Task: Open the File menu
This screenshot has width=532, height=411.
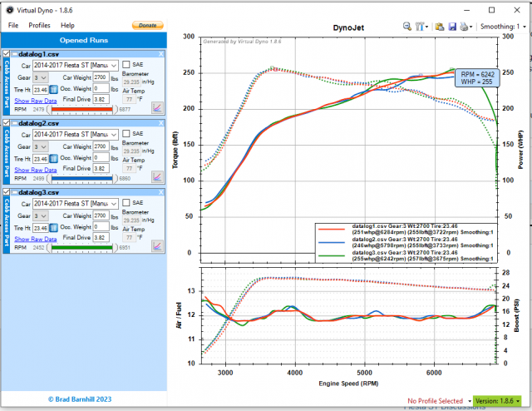Action: 13,25
